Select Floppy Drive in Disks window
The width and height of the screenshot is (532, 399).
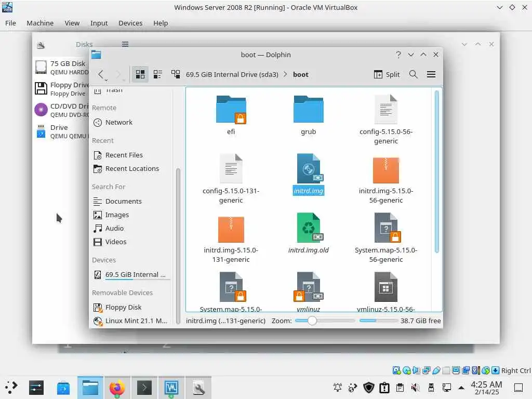61,89
